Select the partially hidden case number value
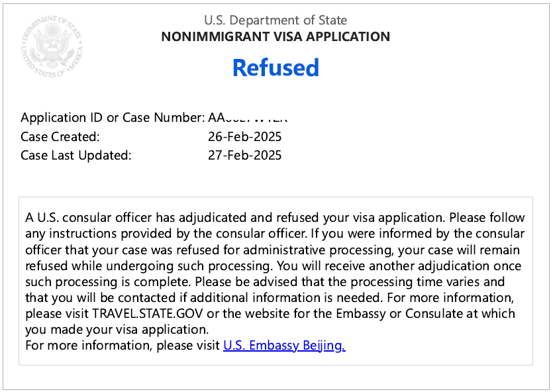 click(248, 118)
